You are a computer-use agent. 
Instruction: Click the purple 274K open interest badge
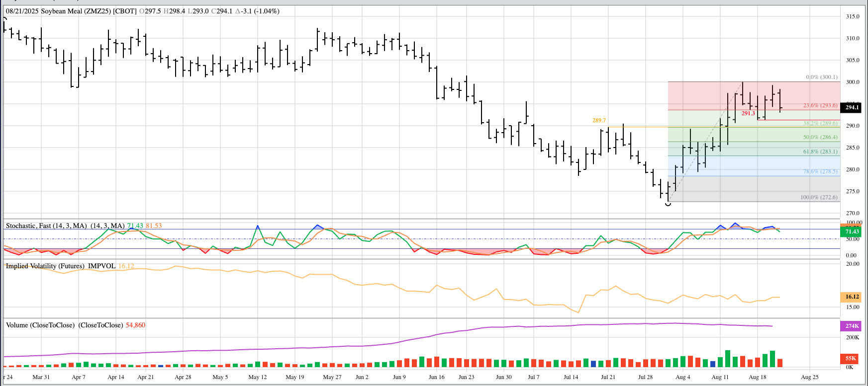(x=852, y=326)
